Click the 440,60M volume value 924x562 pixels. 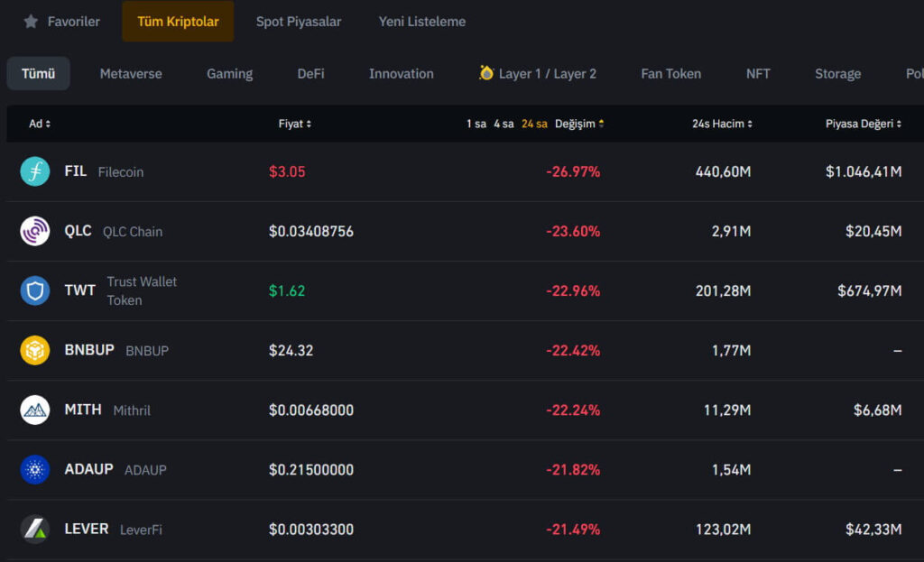coord(723,171)
